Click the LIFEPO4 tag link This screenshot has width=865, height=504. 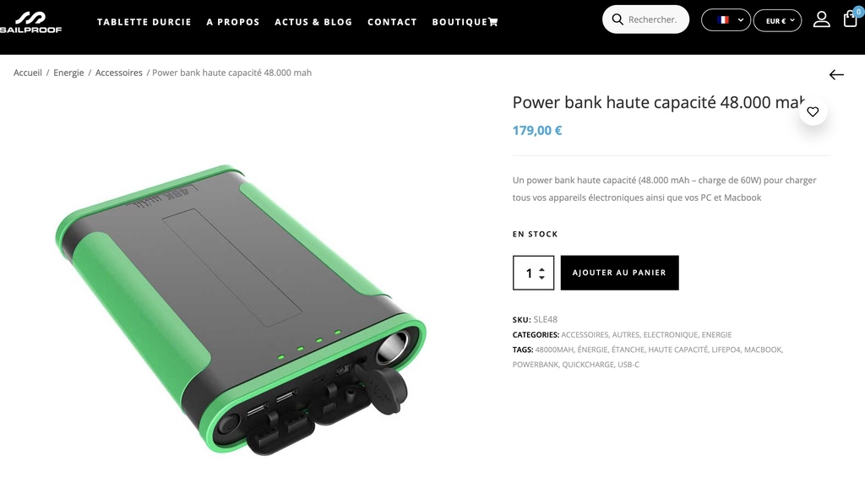click(x=726, y=350)
